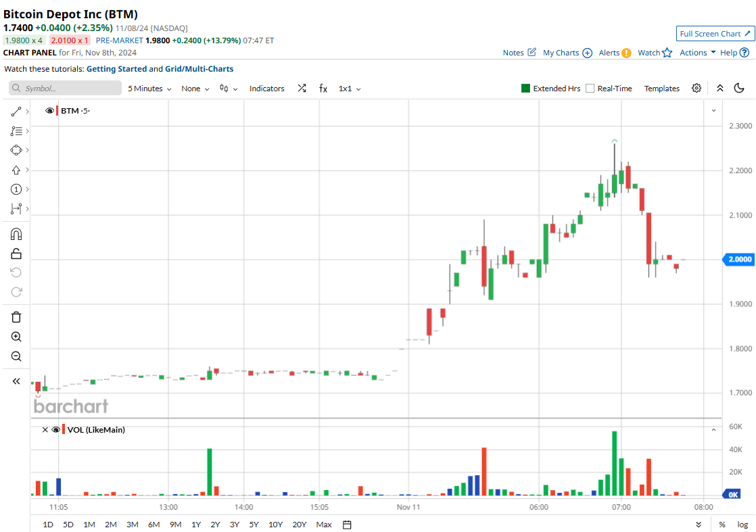Click the 0K volume axis label
Image resolution: width=756 pixels, height=532 pixels.
732,494
